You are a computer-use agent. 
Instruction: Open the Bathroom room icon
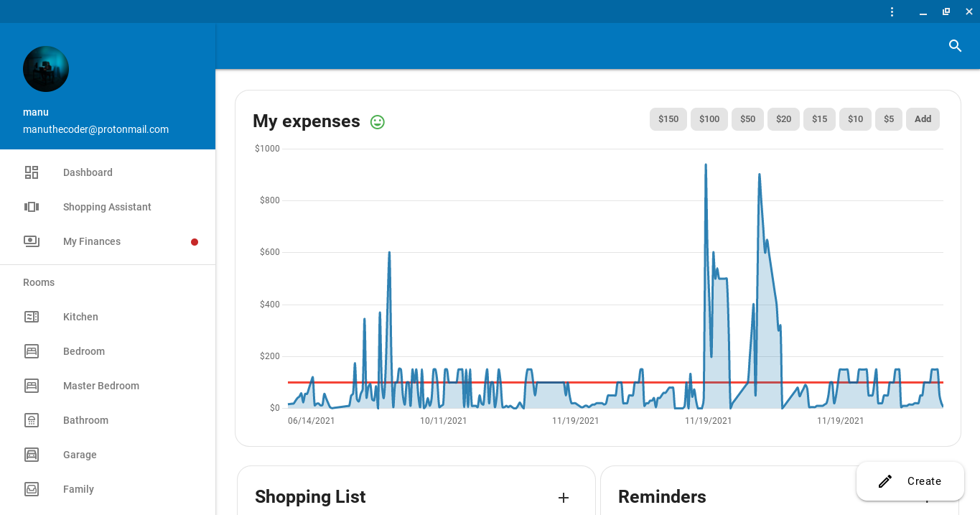tap(32, 420)
